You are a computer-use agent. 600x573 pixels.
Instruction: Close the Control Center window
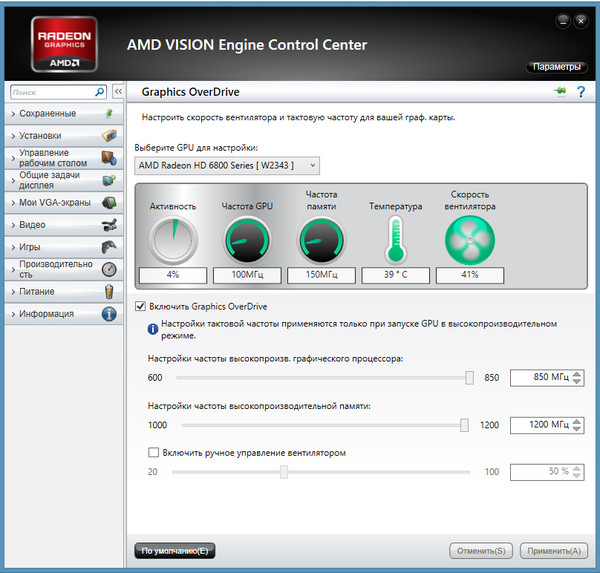point(581,21)
